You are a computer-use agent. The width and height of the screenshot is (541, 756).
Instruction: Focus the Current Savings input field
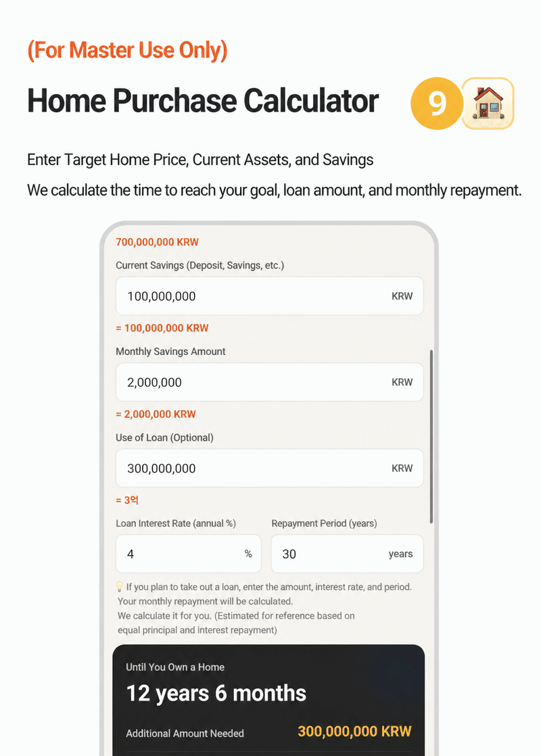click(270, 296)
